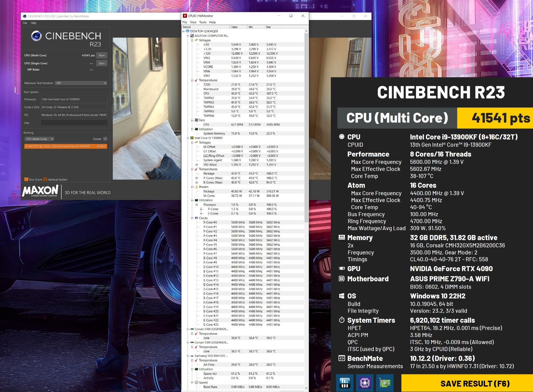Open the File menu in Cinebench
This screenshot has height=392, width=533.
[x=25, y=23]
